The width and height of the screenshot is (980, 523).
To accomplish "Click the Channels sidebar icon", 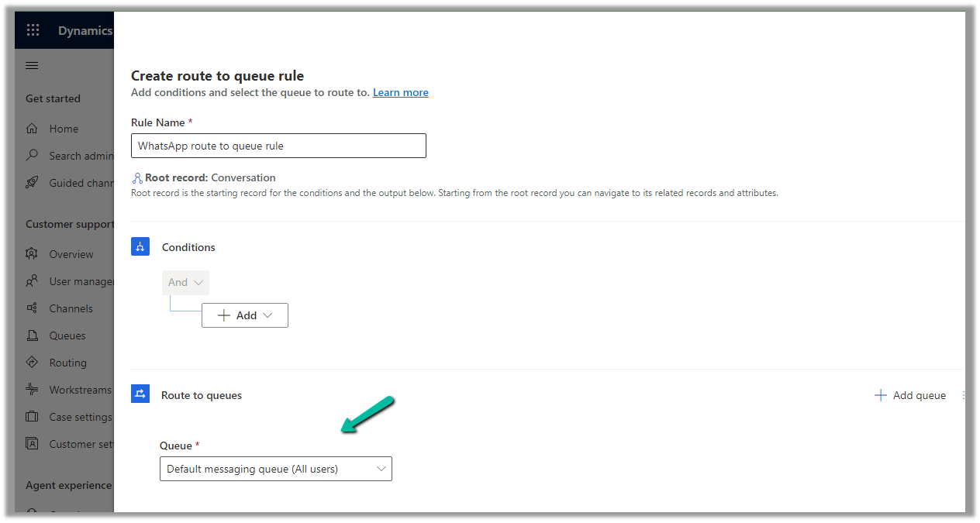I will (33, 308).
